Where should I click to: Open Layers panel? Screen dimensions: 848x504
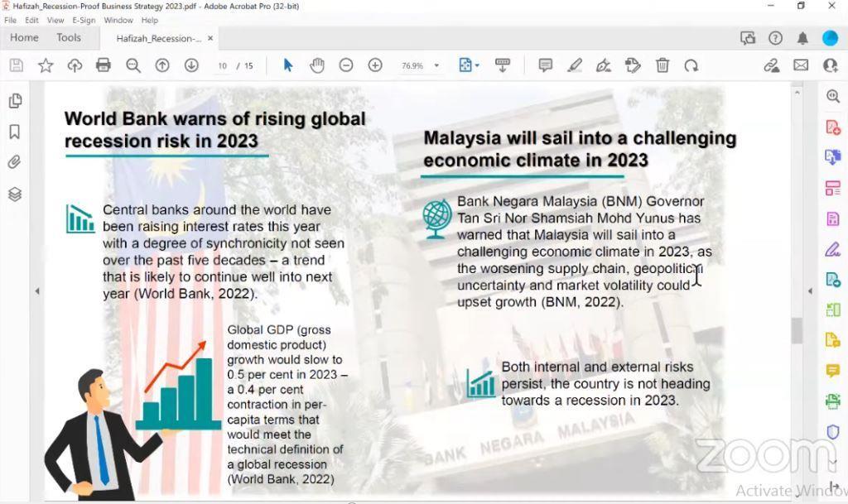point(15,194)
